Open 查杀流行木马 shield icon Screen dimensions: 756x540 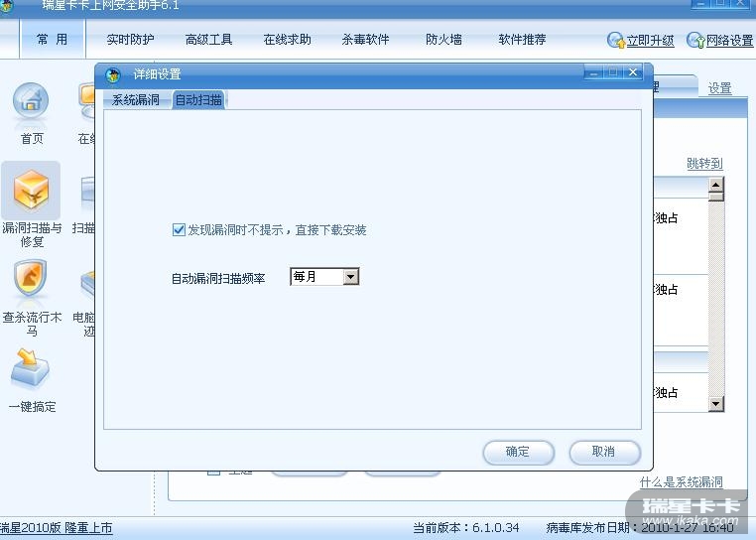[31, 279]
